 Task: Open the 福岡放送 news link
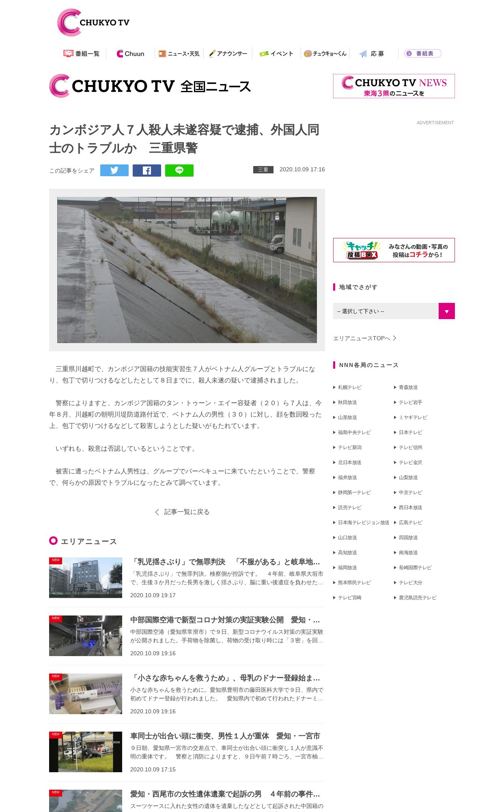click(345, 568)
